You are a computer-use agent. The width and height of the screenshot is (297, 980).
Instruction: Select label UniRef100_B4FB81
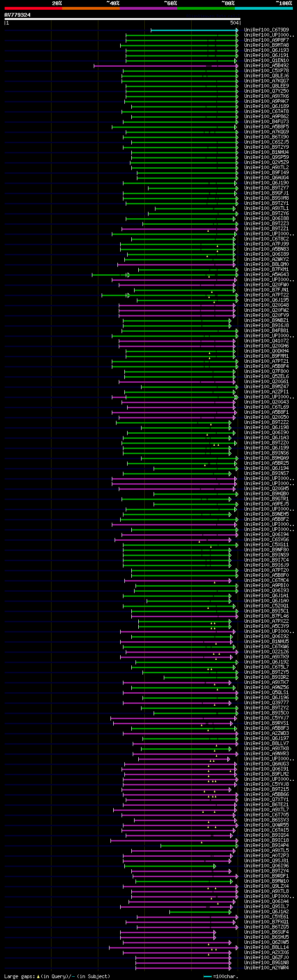pyautogui.click(x=266, y=331)
